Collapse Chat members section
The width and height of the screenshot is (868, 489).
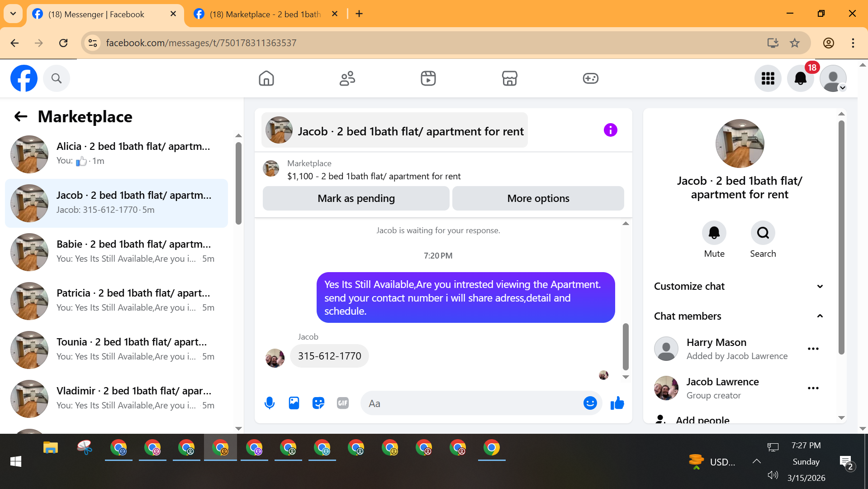click(x=739, y=316)
